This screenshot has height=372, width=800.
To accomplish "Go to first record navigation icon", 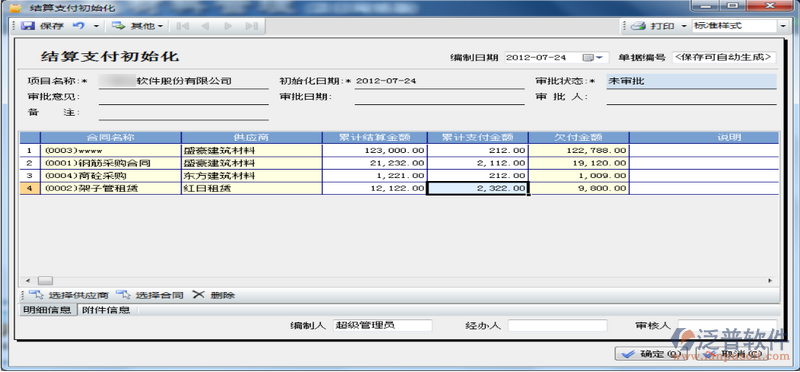I will click(x=182, y=26).
